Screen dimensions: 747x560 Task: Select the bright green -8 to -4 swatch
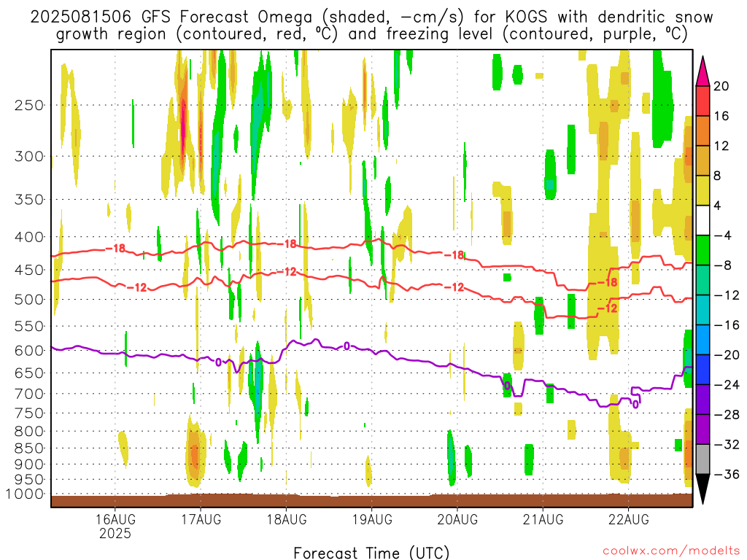[x=703, y=250]
